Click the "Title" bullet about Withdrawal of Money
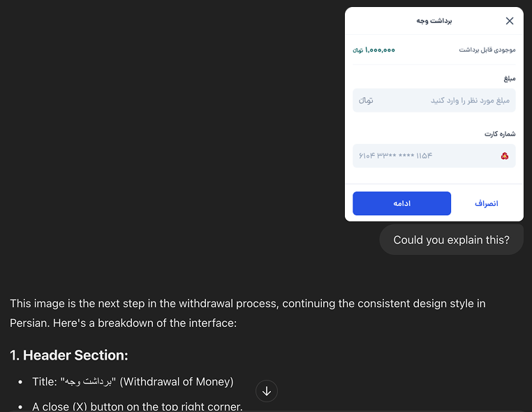 pyautogui.click(x=133, y=382)
